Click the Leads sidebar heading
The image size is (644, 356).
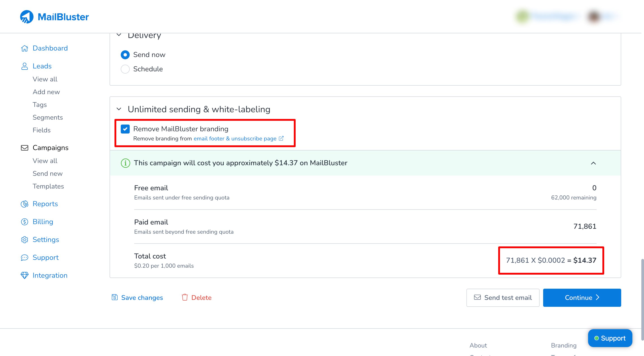tap(42, 66)
